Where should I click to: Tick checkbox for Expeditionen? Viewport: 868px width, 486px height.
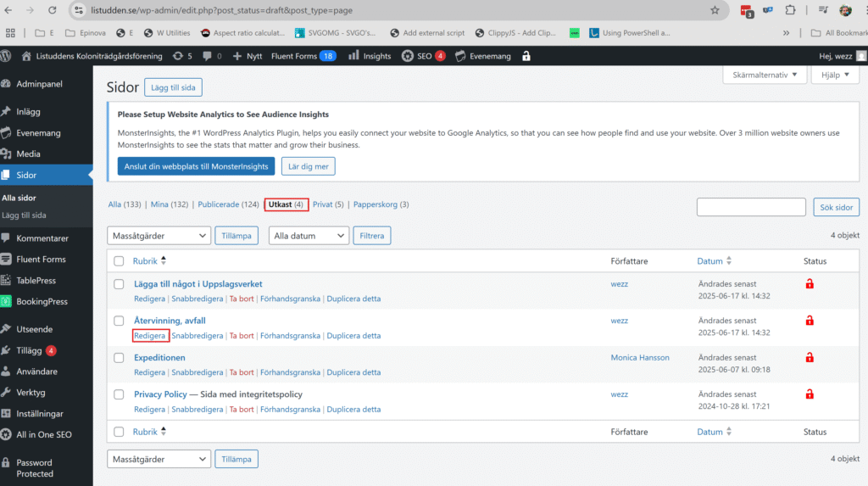coord(119,358)
